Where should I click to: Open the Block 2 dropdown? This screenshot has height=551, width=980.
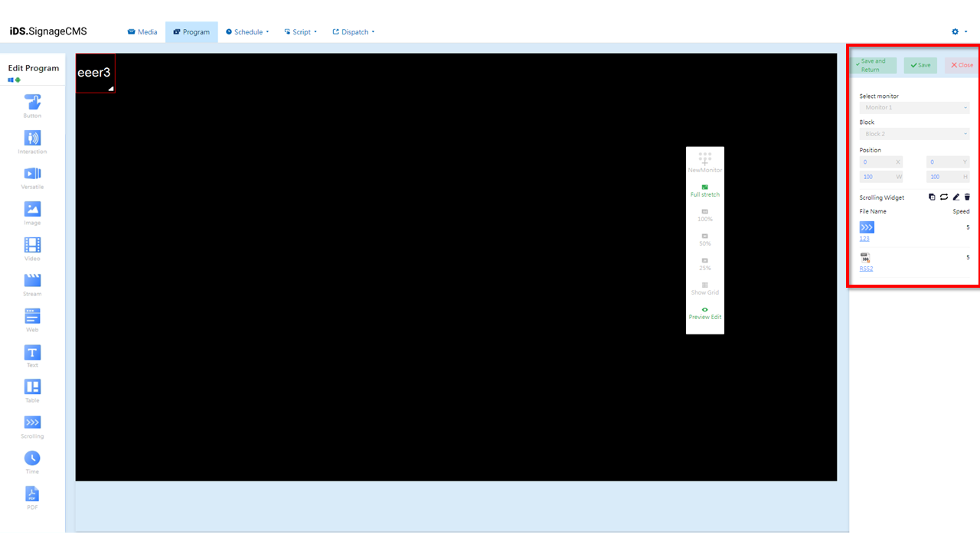click(x=913, y=133)
